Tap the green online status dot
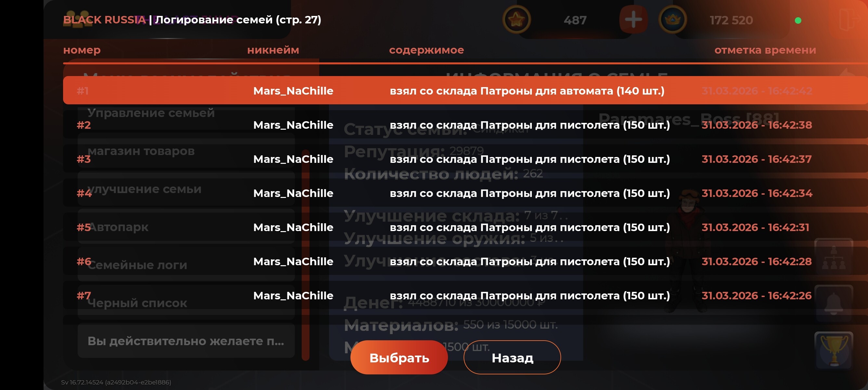This screenshot has height=390, width=868. click(798, 20)
